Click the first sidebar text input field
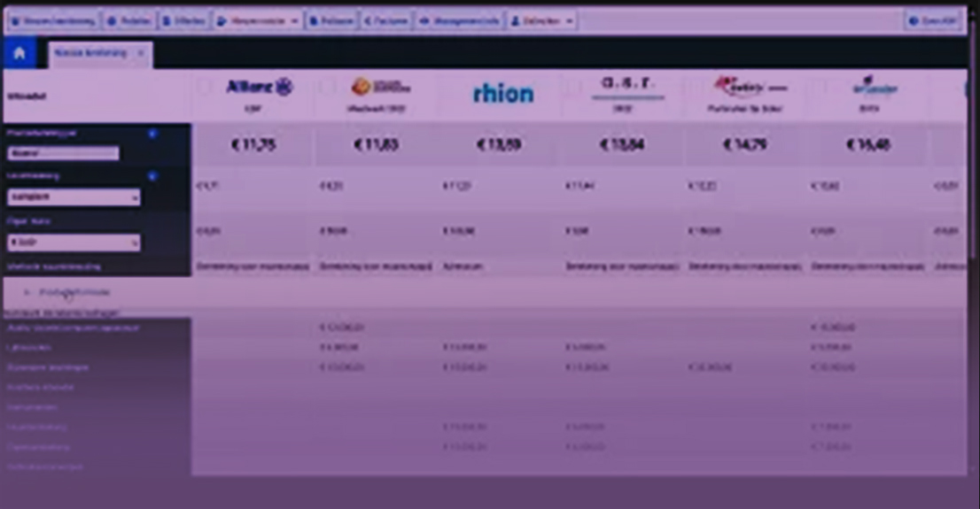980x509 pixels. [x=63, y=153]
